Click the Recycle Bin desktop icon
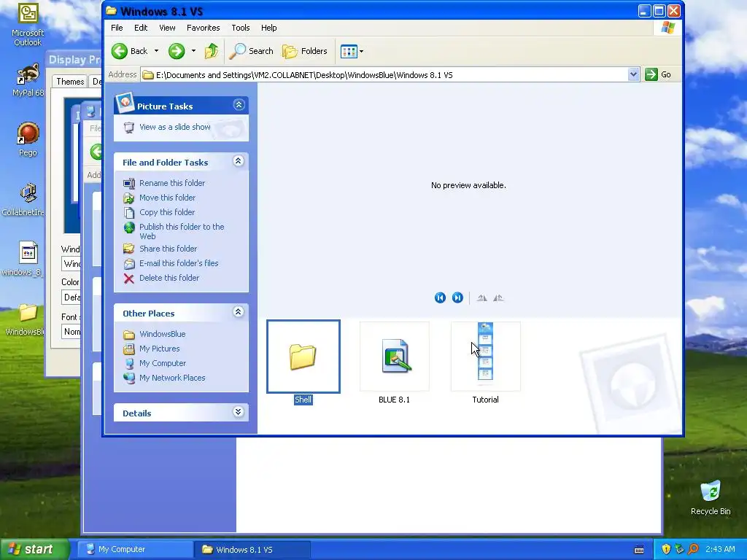747x560 pixels. click(x=711, y=498)
